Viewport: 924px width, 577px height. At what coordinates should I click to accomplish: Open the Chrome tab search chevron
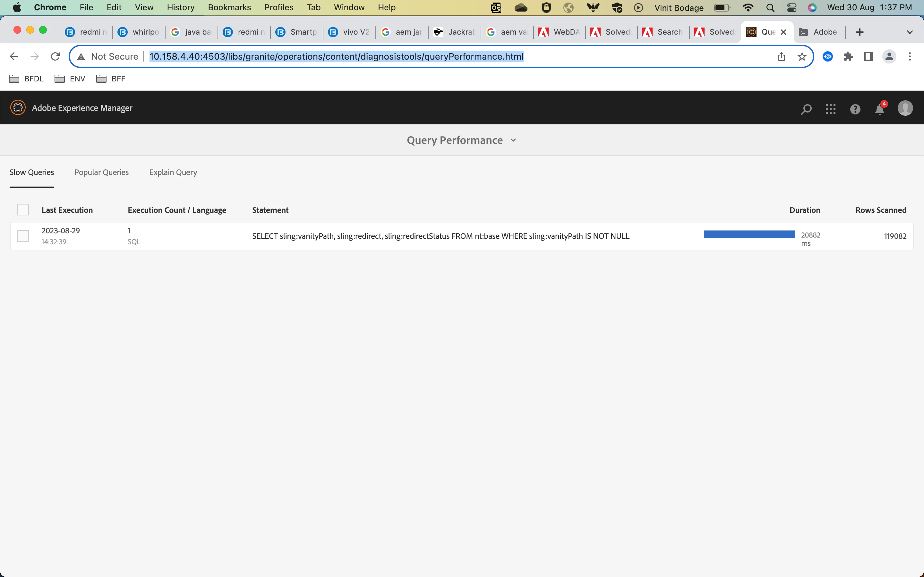click(x=910, y=32)
